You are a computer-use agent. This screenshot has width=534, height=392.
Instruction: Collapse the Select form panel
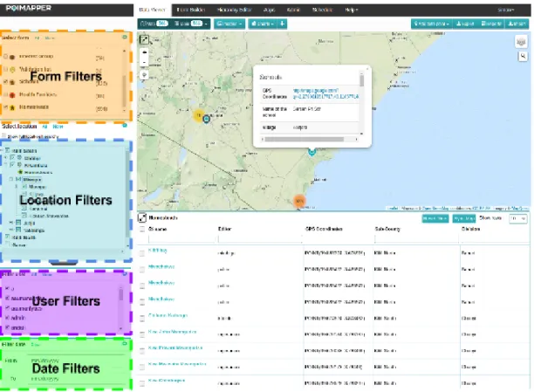(x=125, y=37)
